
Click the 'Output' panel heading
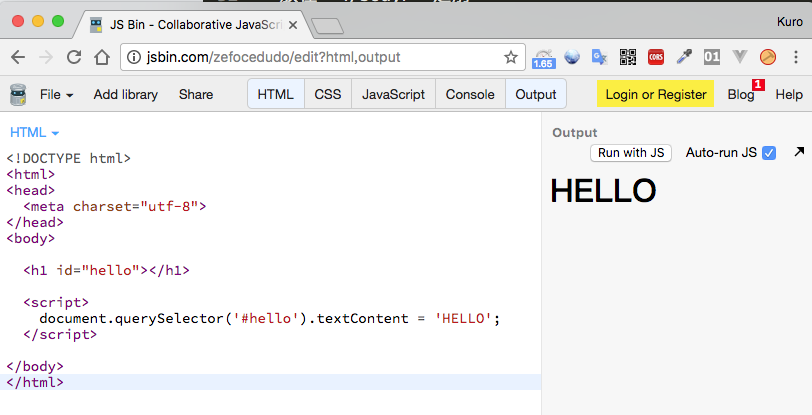[575, 133]
